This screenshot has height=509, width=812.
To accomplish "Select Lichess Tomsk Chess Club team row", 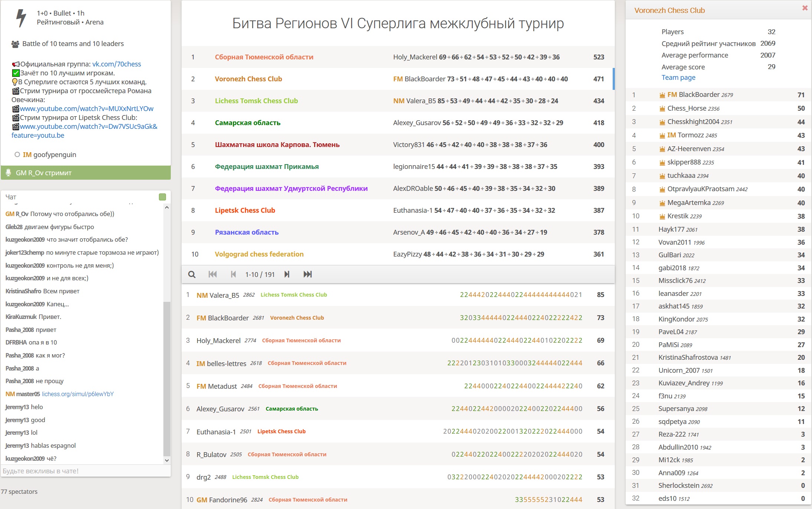I will [398, 101].
